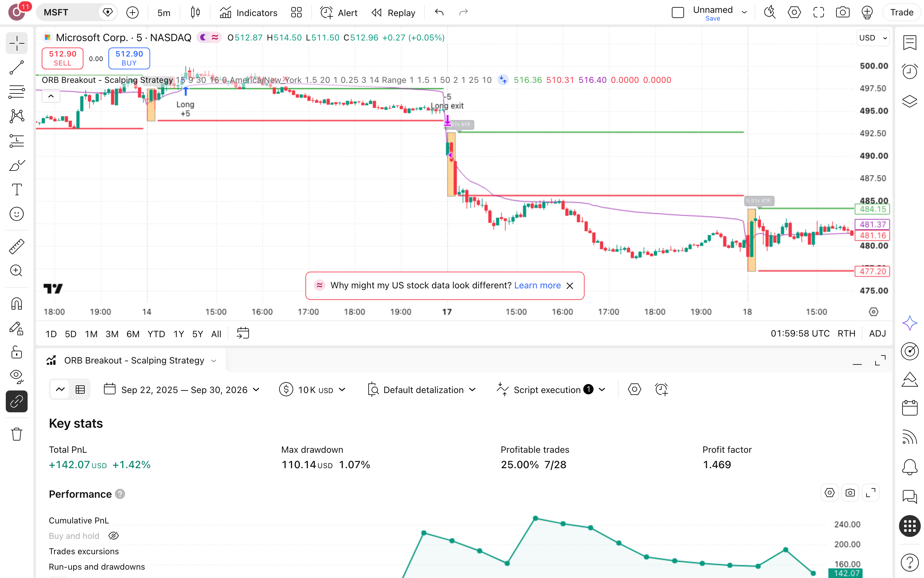Toggle magnet mode for drawings
This screenshot has height=578, width=924.
point(16,303)
